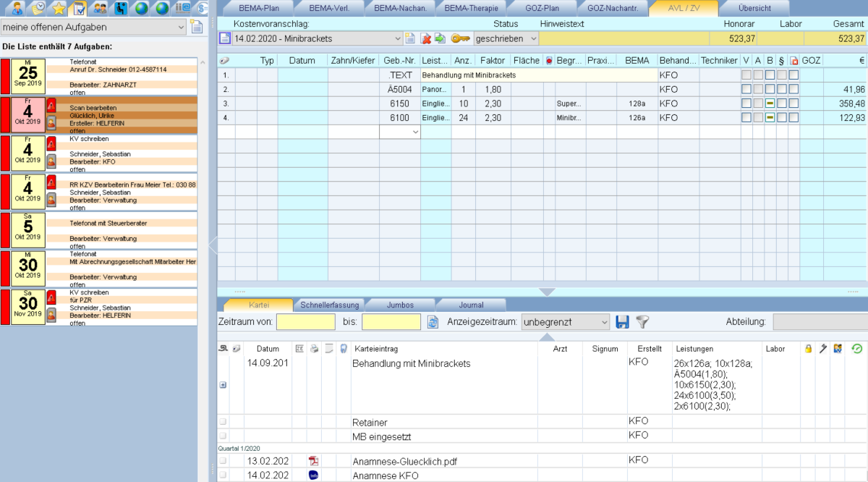The width and height of the screenshot is (868, 482).
Task: Create new task with document icon
Action: tap(196, 27)
